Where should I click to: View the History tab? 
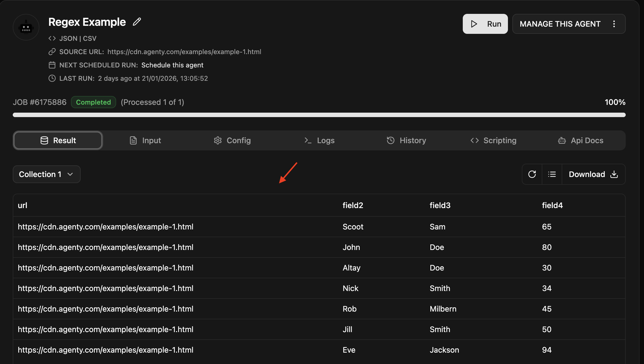pos(406,140)
